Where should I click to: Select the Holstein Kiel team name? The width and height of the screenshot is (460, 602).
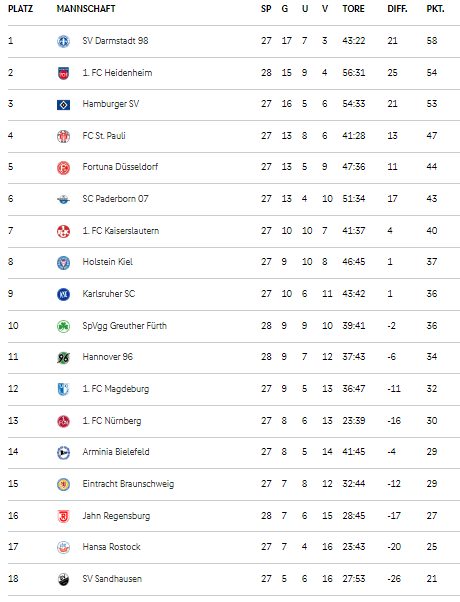(108, 262)
